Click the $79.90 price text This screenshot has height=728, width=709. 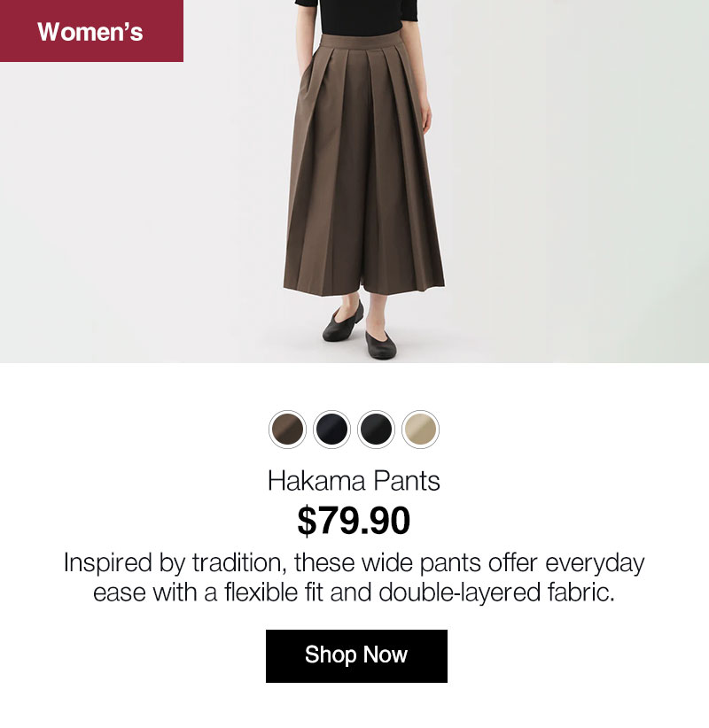[354, 521]
